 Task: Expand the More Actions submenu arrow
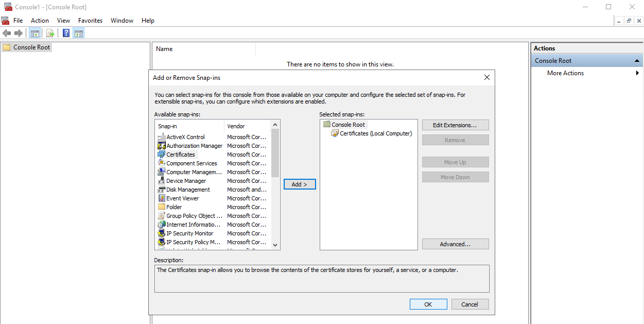coord(637,73)
